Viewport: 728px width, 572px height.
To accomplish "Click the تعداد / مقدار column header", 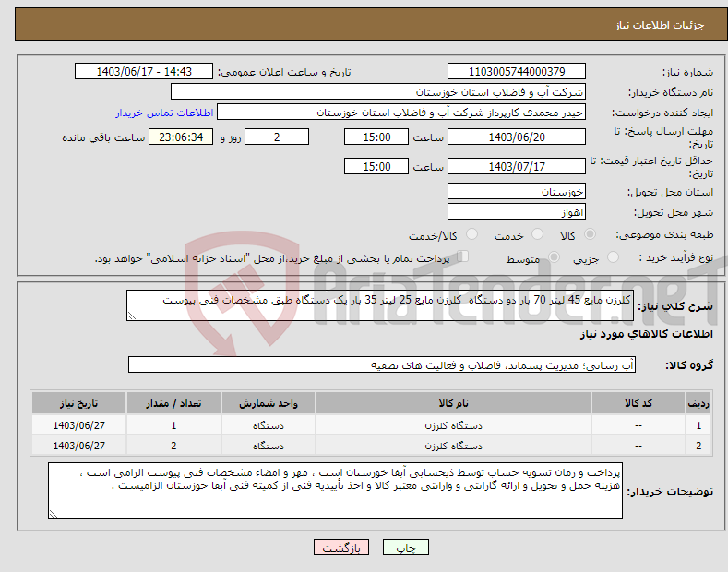I will click(173, 403).
